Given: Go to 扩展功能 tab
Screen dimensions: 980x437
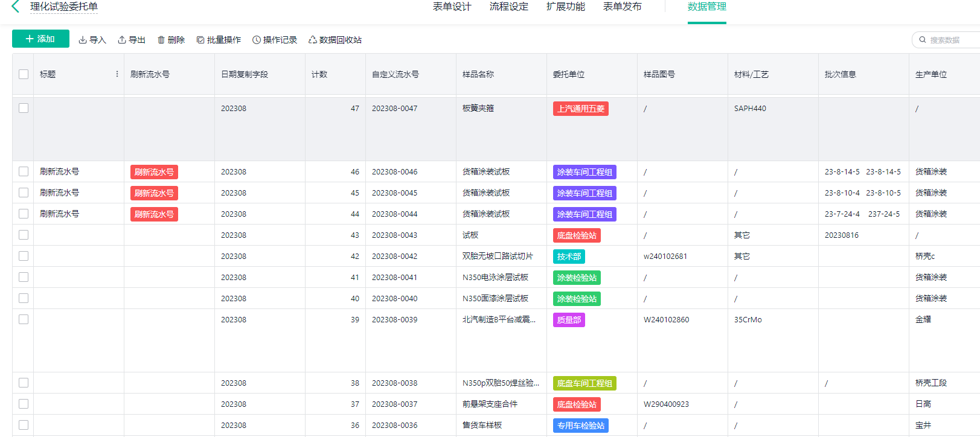Looking at the screenshot, I should [565, 7].
